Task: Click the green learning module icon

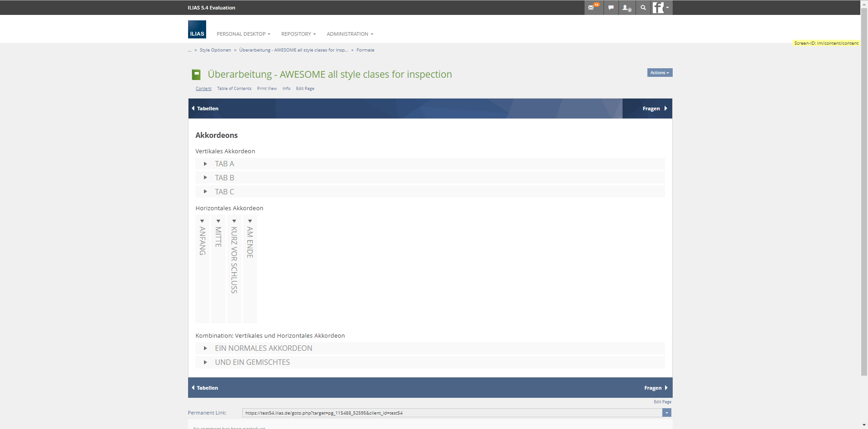Action: (196, 75)
